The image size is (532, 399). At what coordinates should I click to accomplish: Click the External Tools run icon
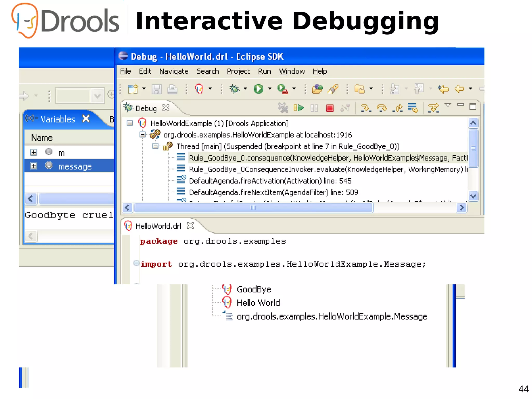[x=283, y=89]
